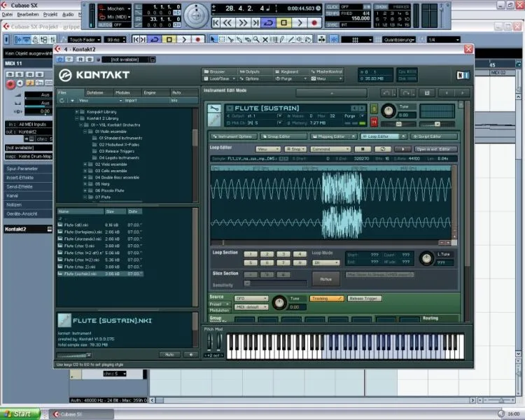Click the record button in Cubase transport panel

[314, 23]
